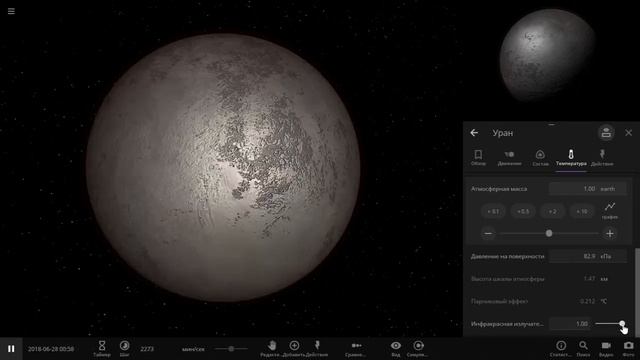640x360 pixels.
Task: Open the simulation settings play-circle icon
Action: [418, 349]
